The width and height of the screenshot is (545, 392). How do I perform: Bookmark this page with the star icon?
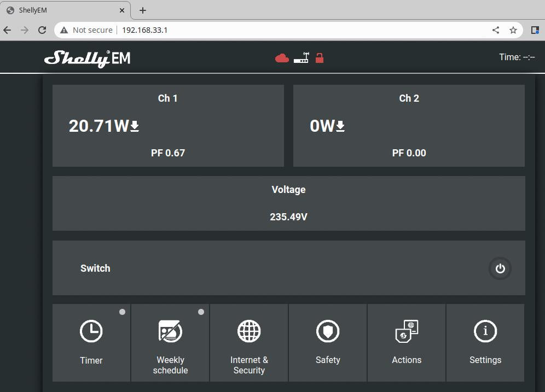513,30
